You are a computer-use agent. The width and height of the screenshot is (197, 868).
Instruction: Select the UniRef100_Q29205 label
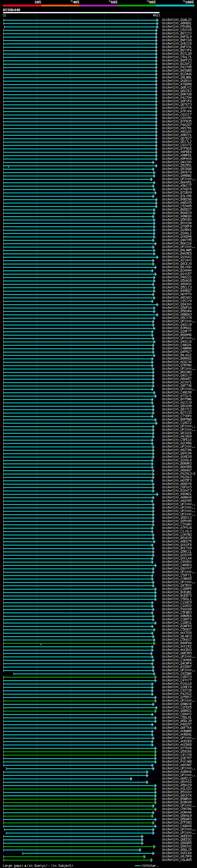pos(177,555)
